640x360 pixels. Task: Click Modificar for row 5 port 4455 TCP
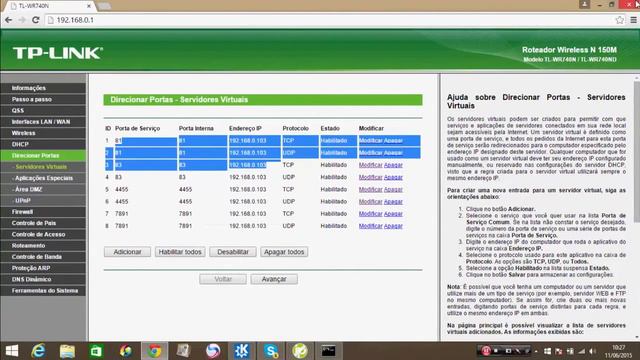click(371, 189)
